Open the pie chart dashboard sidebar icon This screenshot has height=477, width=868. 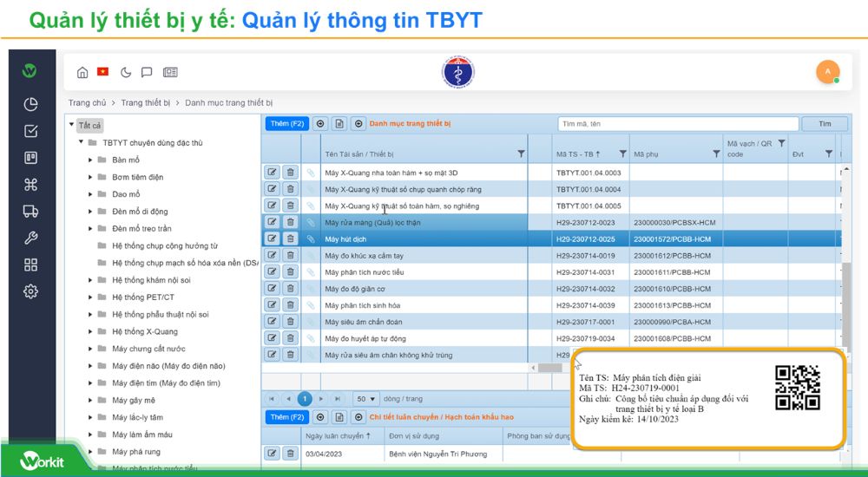31,105
